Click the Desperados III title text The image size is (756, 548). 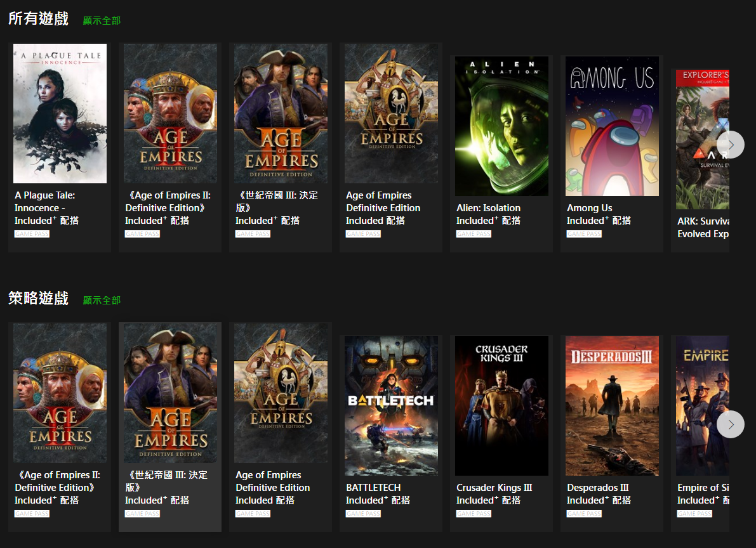tap(597, 488)
